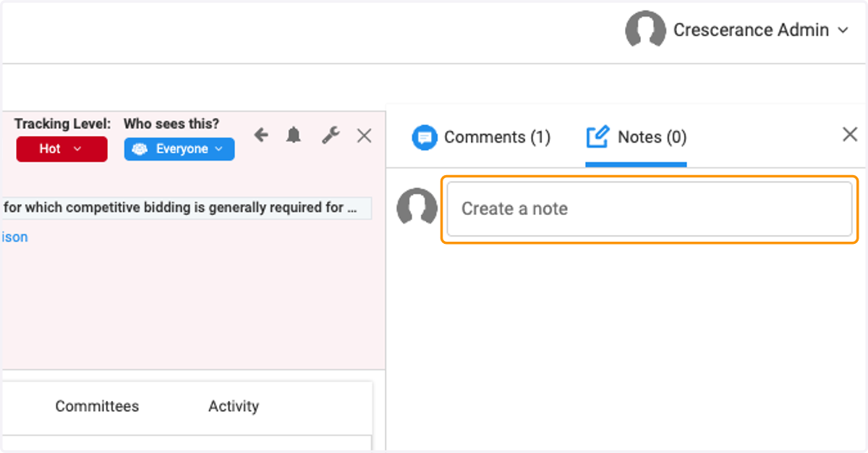Image resolution: width=868 pixels, height=453 pixels.
Task: Open the blue link ending in 'ison'
Action: [14, 237]
